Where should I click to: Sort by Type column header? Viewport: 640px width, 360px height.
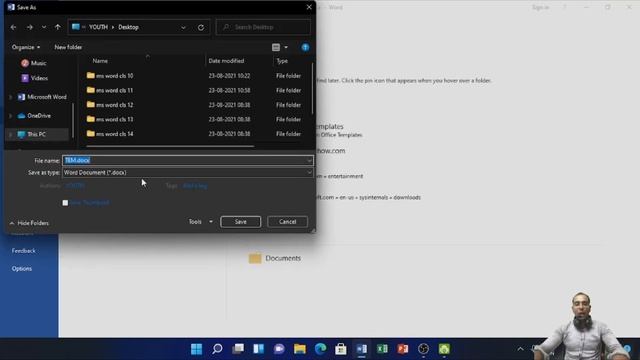point(282,61)
